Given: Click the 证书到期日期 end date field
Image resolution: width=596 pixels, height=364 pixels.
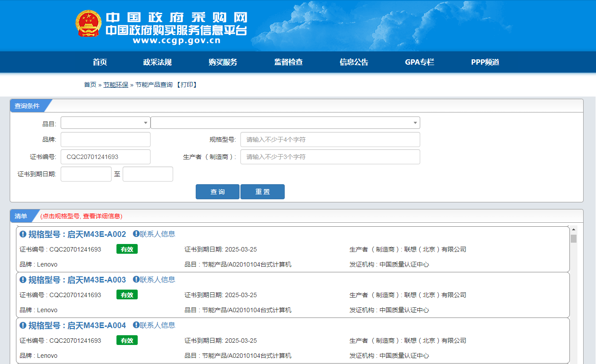Looking at the screenshot, I should (x=148, y=174).
